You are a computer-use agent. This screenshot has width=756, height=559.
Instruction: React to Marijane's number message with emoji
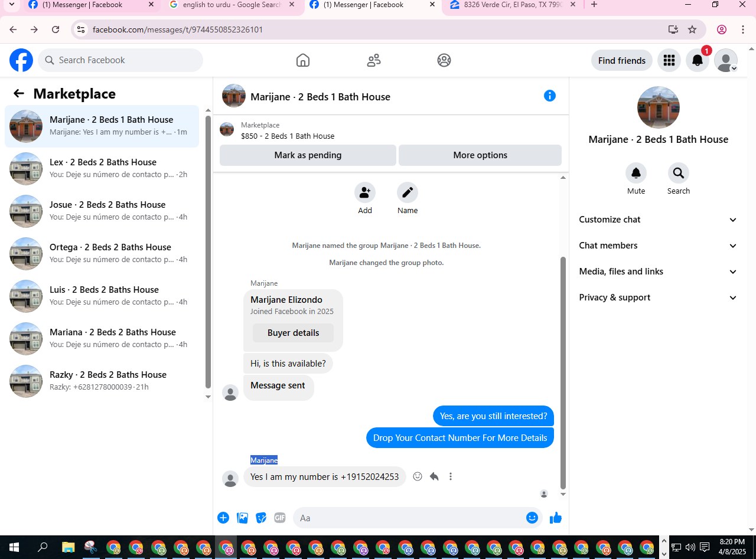[418, 476]
